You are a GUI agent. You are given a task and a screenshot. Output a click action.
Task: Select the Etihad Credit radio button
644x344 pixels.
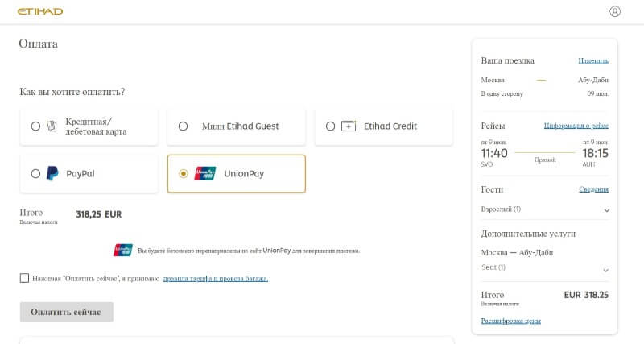coord(330,126)
